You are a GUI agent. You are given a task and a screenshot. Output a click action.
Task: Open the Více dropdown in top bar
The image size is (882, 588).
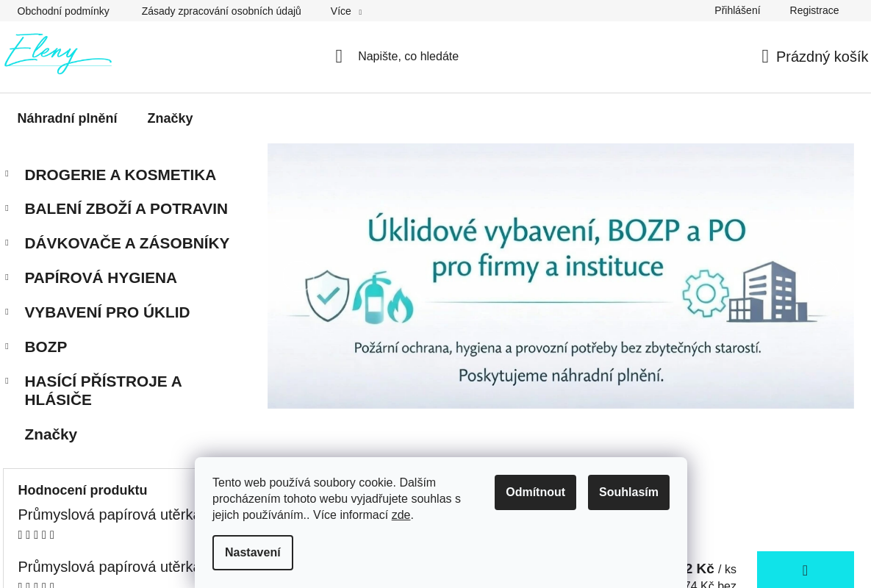[x=345, y=11]
